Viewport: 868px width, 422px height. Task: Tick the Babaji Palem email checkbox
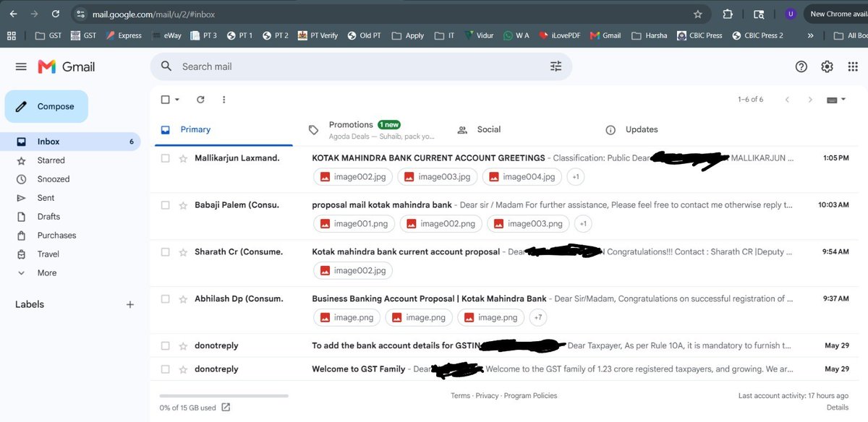coord(166,205)
